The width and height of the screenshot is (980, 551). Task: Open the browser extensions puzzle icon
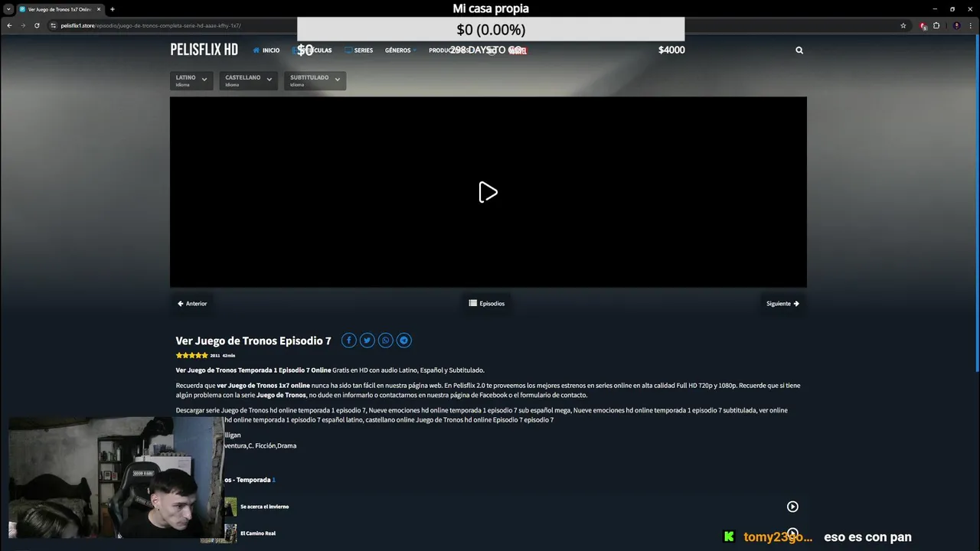[x=936, y=25]
